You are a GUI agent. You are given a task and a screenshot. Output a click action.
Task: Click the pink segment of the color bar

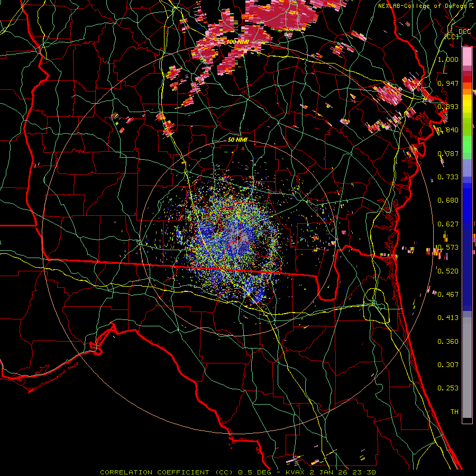pos(467,57)
